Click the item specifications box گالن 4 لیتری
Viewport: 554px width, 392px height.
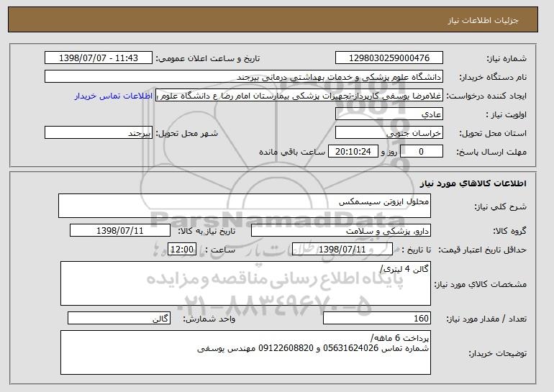(x=245, y=283)
